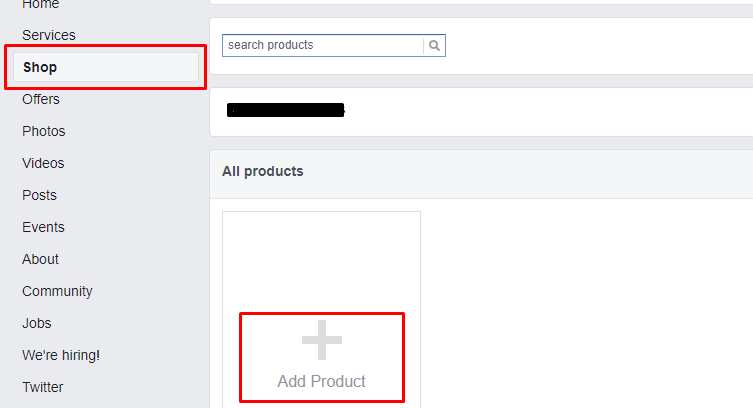Click the blacked-out shop name
The height and width of the screenshot is (408, 753).
tap(286, 110)
